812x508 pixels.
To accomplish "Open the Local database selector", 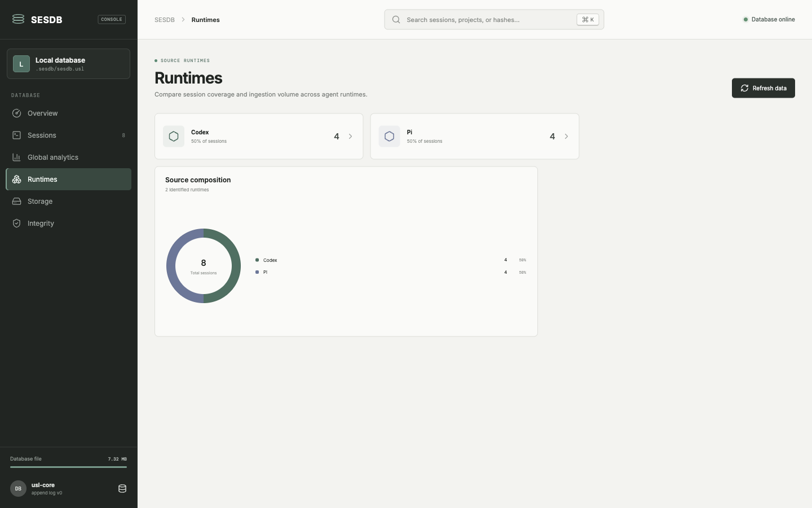I will click(x=68, y=64).
